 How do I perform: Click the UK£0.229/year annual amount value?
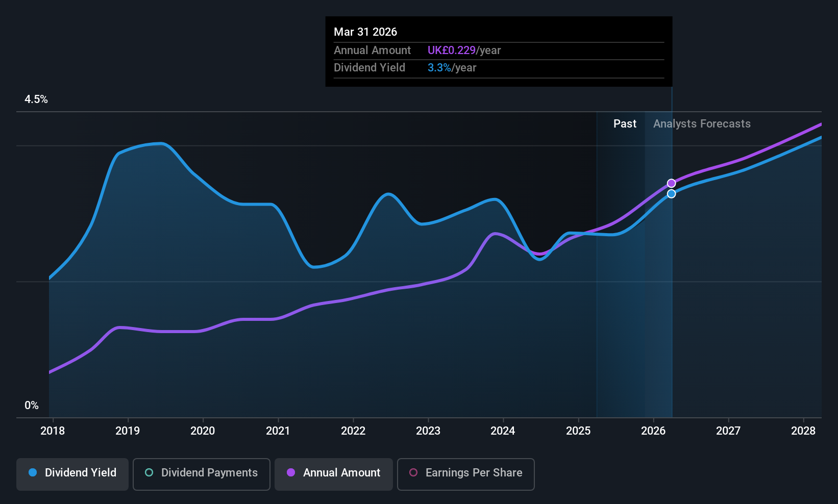464,51
